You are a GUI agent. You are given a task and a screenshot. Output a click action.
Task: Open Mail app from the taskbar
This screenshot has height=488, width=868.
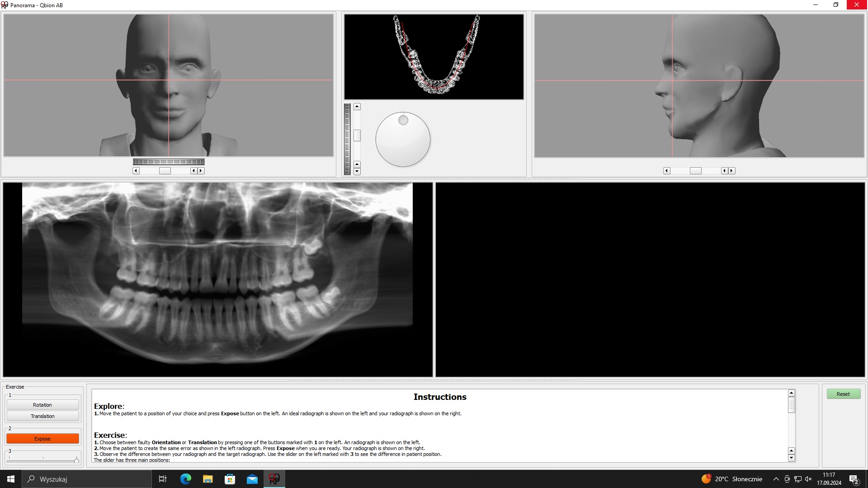(x=252, y=479)
